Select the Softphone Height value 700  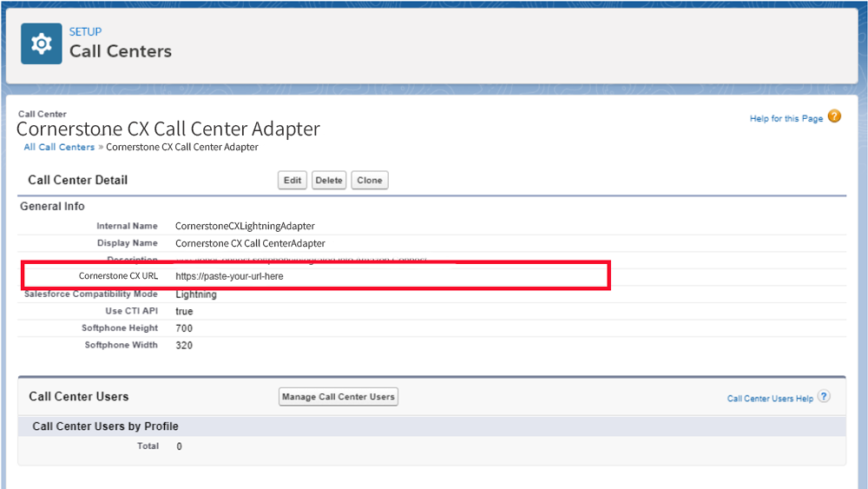coord(184,328)
